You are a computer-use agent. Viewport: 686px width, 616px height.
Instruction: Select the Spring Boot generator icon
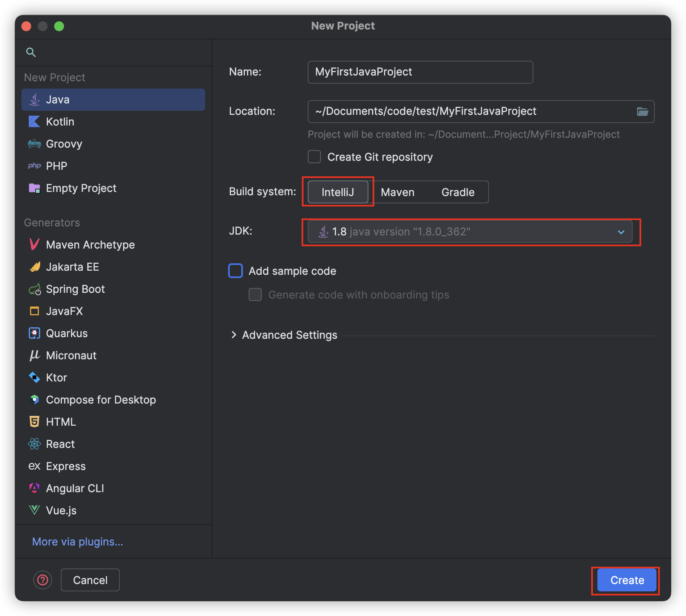[x=34, y=290]
